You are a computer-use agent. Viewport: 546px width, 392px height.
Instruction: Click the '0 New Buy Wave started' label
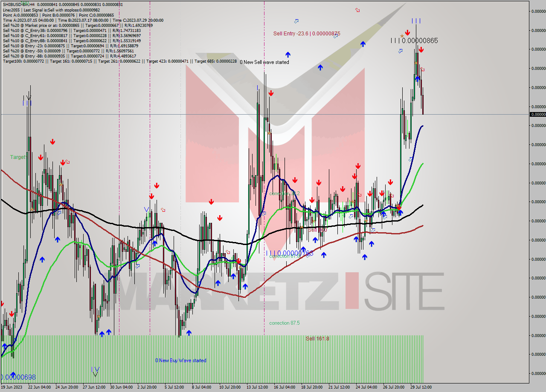tap(181, 360)
